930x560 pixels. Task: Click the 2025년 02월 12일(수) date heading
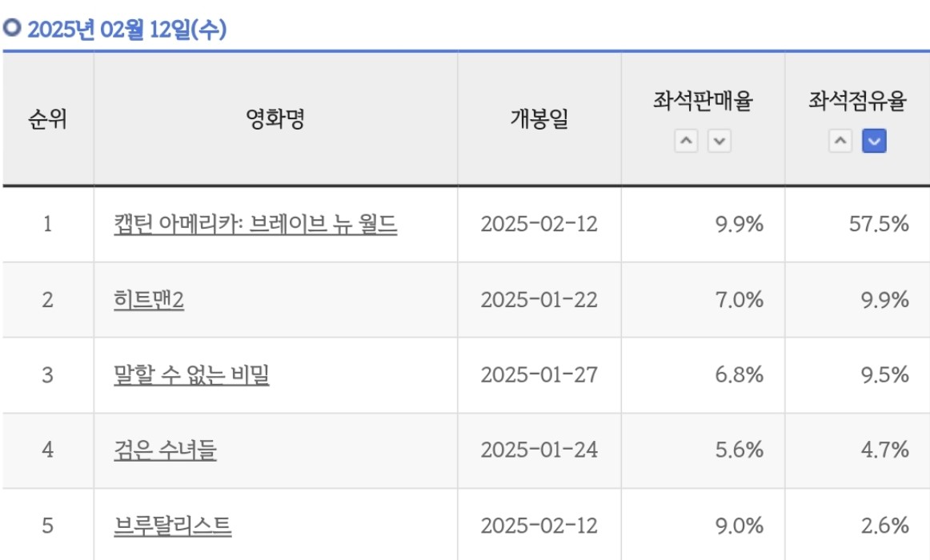126,30
